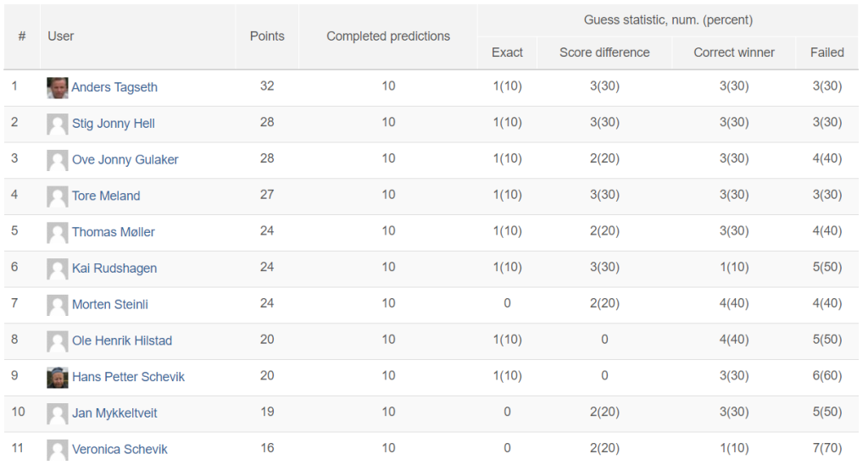Open Anders Tagseth's user profile link
The width and height of the screenshot is (868, 465).
(x=114, y=87)
